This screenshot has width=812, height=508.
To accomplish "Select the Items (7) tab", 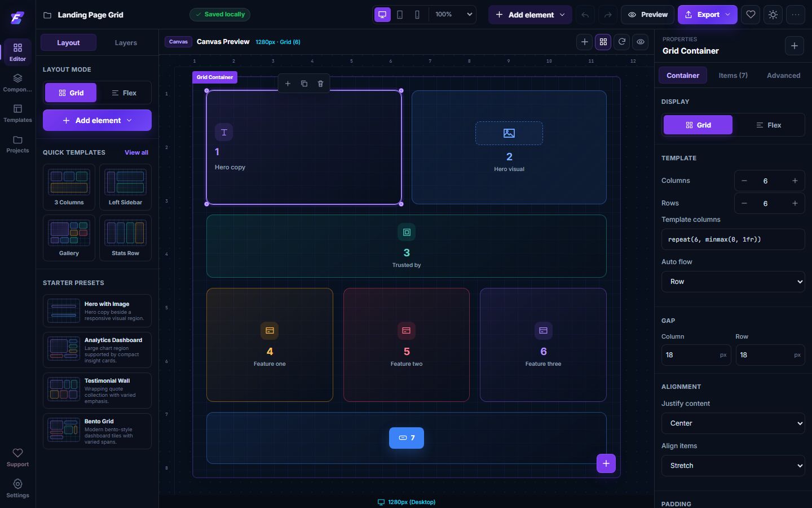I will click(x=733, y=75).
